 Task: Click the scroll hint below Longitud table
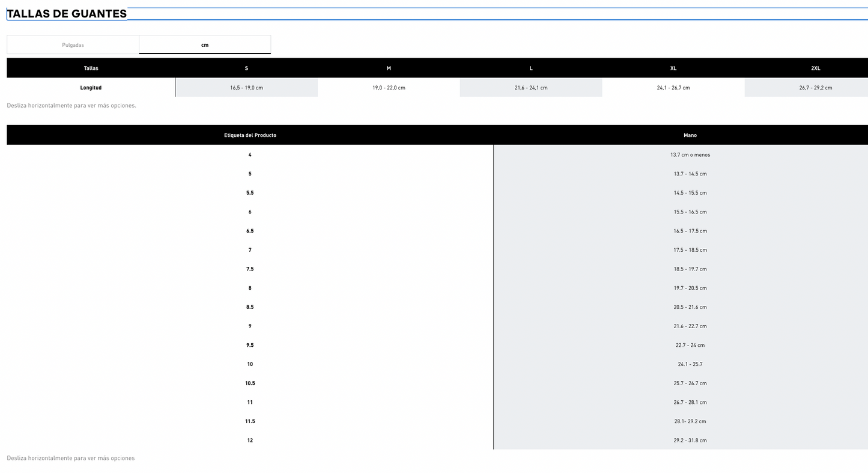(x=71, y=106)
